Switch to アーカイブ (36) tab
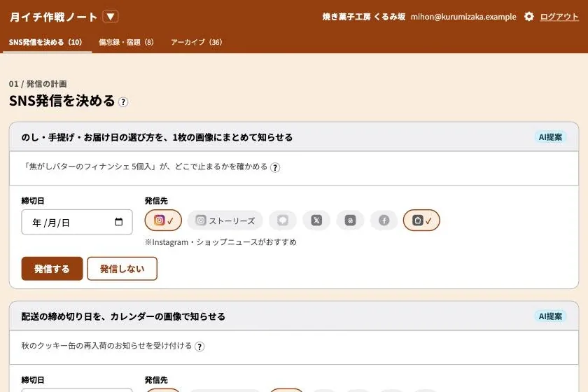This screenshot has width=588, height=392. [x=197, y=42]
